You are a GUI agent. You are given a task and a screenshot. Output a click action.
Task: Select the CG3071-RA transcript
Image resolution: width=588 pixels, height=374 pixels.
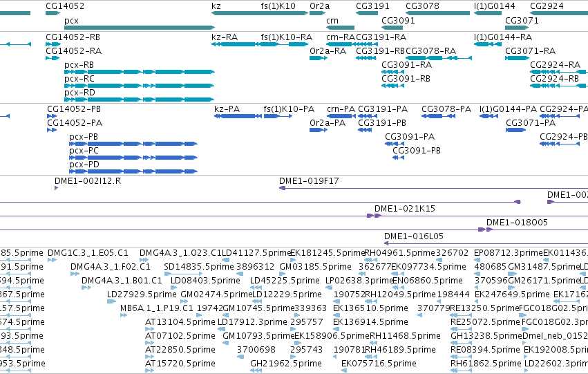coord(517,58)
